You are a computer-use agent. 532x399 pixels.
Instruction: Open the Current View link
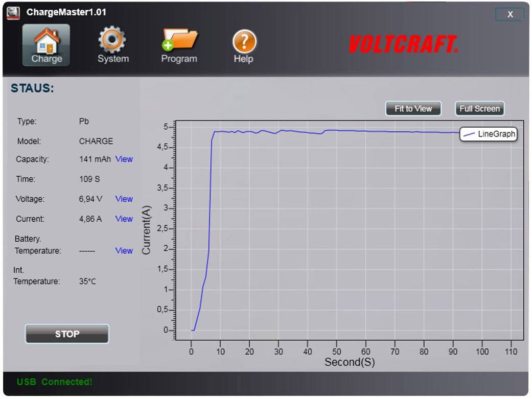tap(124, 219)
